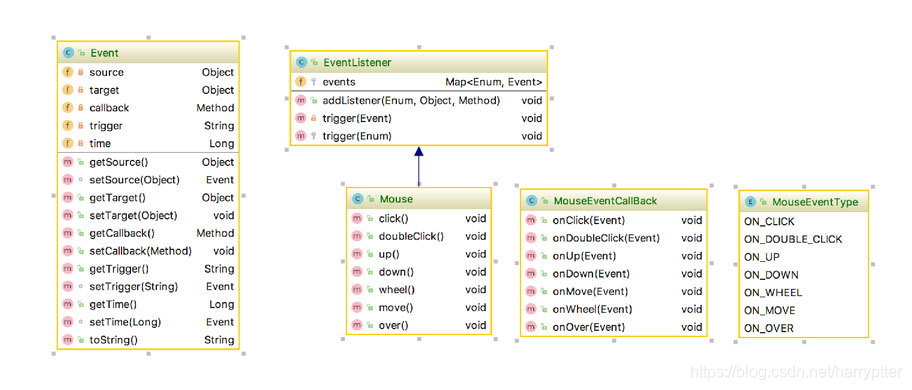Select the target field name
The width and height of the screenshot is (912, 390).
(x=104, y=90)
